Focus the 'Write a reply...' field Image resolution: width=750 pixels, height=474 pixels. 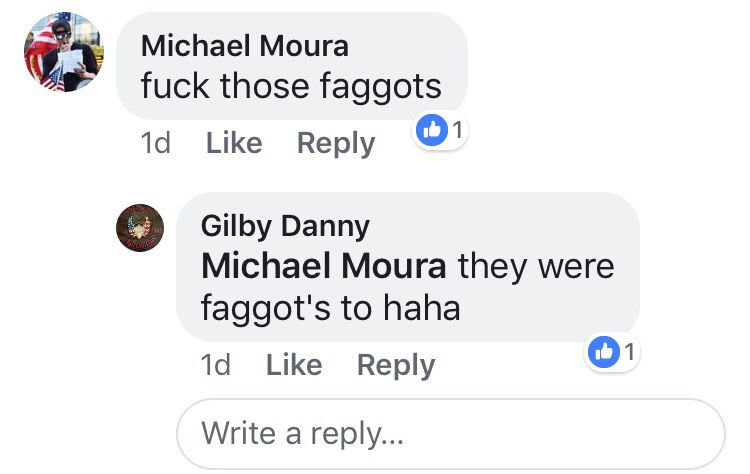[x=451, y=434]
